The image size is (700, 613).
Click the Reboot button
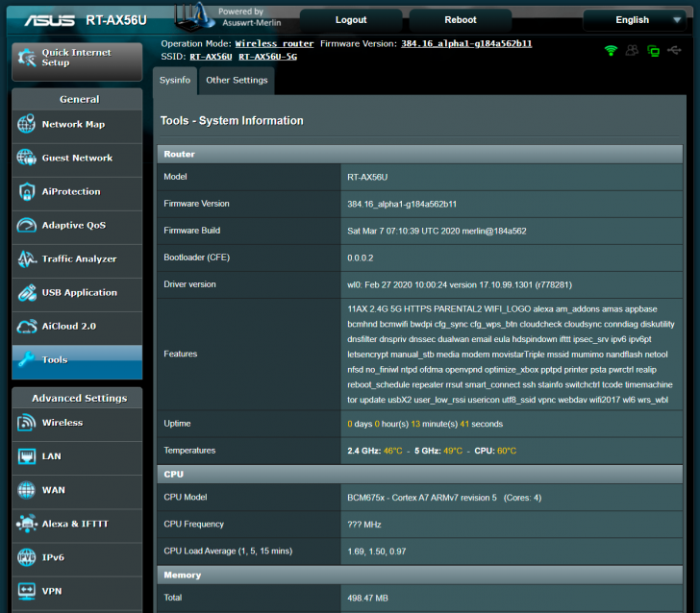tap(461, 20)
